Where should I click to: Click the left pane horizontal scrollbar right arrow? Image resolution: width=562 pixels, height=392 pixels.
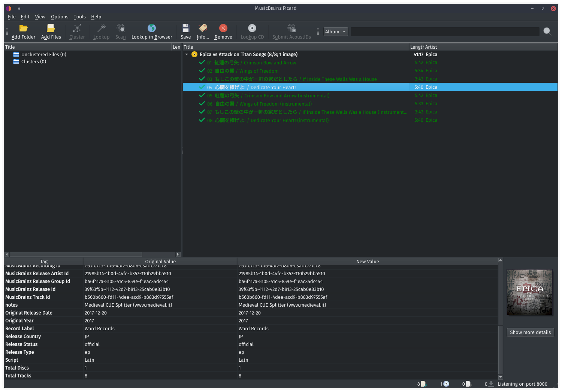click(x=178, y=254)
